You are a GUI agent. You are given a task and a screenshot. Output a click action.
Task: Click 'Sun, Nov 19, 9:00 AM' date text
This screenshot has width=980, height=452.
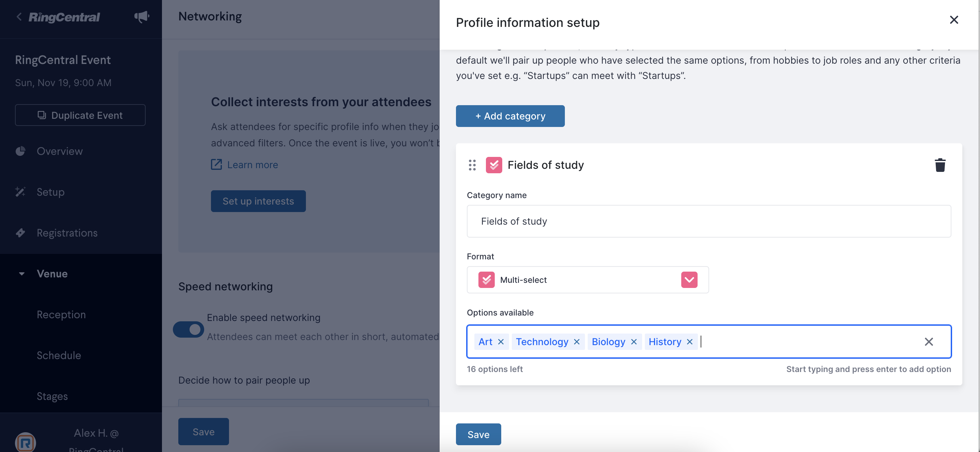pos(63,83)
